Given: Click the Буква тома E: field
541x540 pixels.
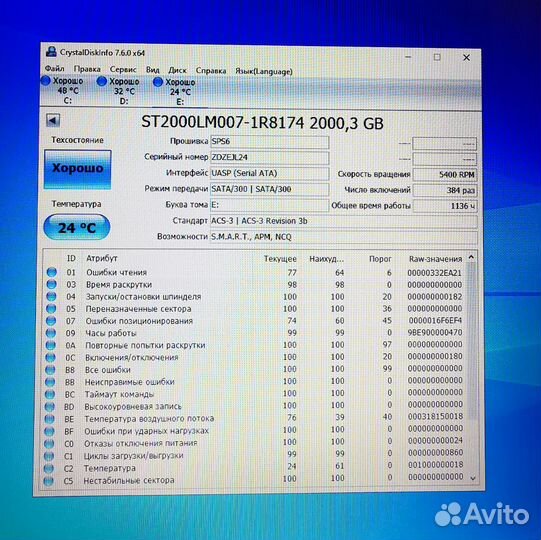Looking at the screenshot, I should pyautogui.click(x=269, y=205).
